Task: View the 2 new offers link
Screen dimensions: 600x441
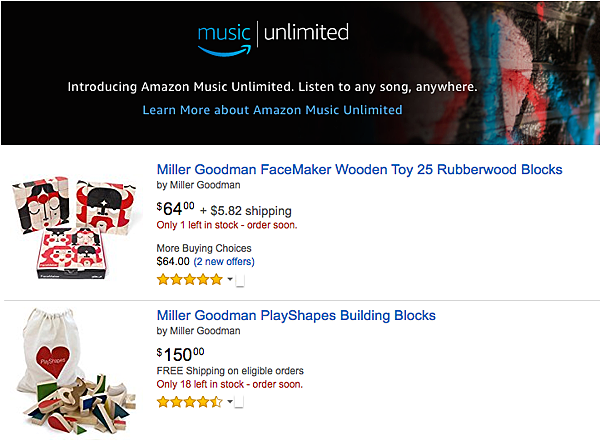Action: pos(224,261)
